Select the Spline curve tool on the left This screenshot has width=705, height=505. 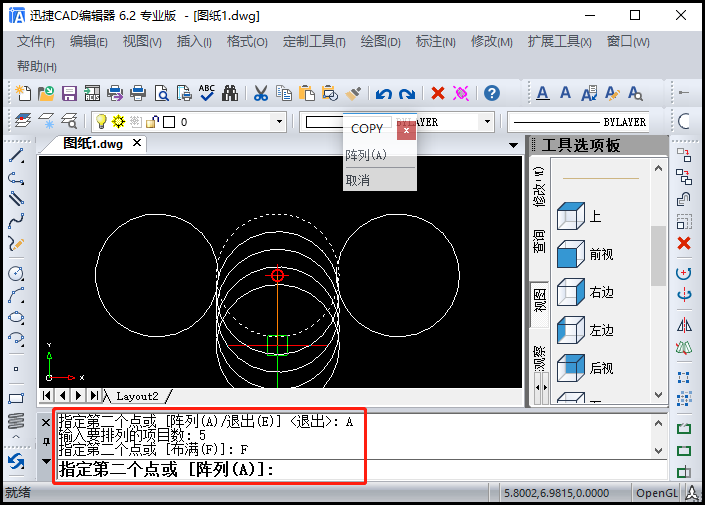(x=16, y=221)
